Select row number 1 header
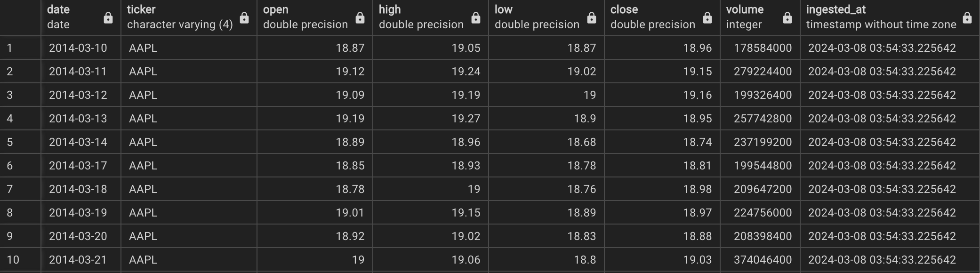Screen dimensions: 980x273 (20, 48)
